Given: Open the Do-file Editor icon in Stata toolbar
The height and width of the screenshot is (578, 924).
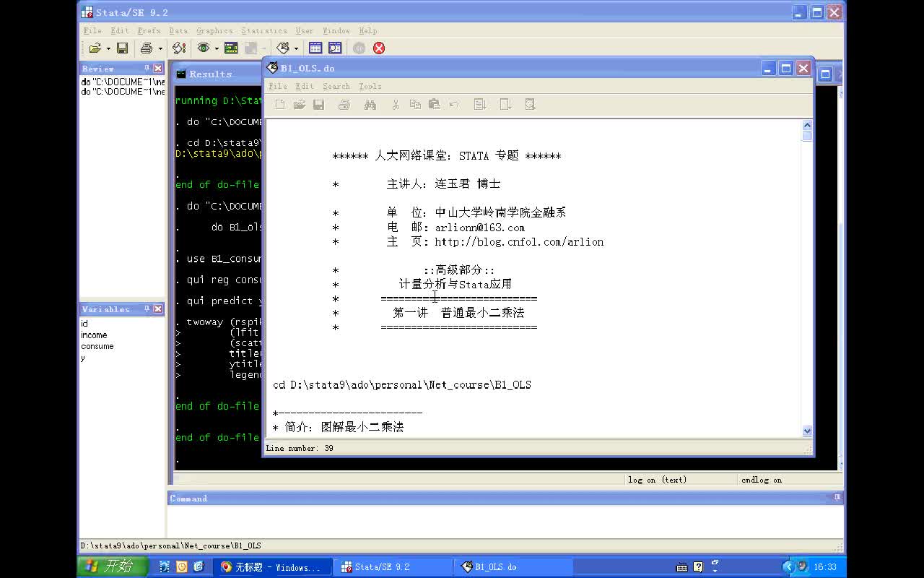Looking at the screenshot, I should pos(283,48).
